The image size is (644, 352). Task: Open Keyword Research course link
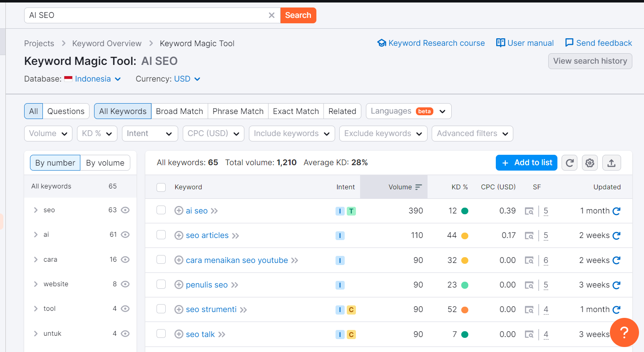click(x=431, y=43)
